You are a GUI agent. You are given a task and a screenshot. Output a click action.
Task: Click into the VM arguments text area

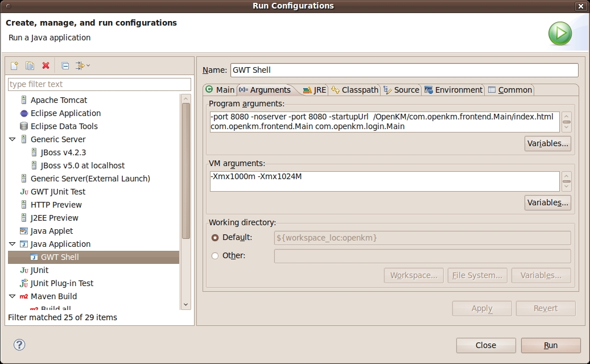click(385, 181)
